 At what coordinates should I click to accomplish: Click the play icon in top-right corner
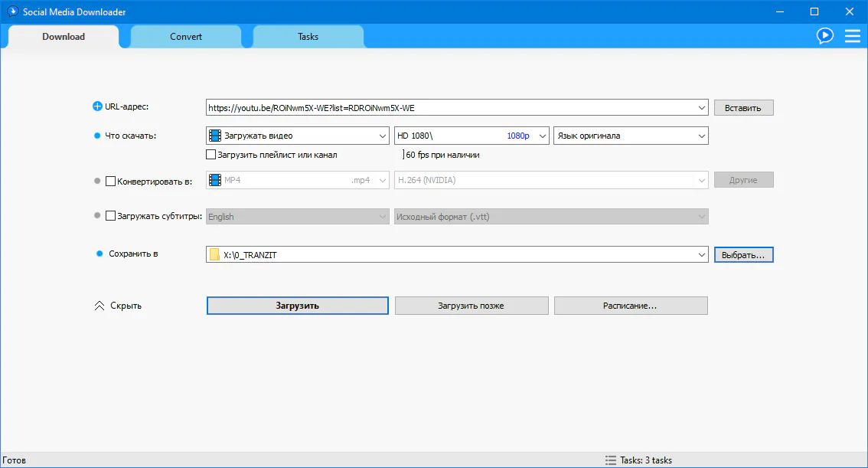pyautogui.click(x=824, y=35)
